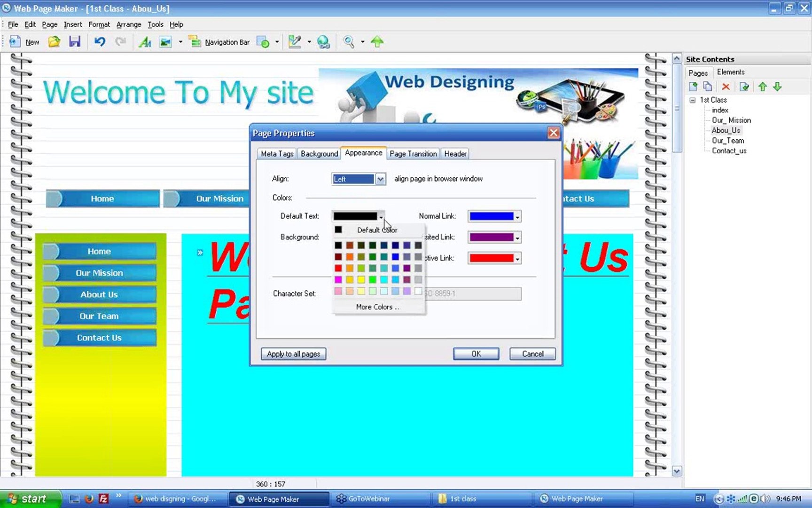Move the page down with green arrow
This screenshot has height=508, width=812.
(x=777, y=87)
